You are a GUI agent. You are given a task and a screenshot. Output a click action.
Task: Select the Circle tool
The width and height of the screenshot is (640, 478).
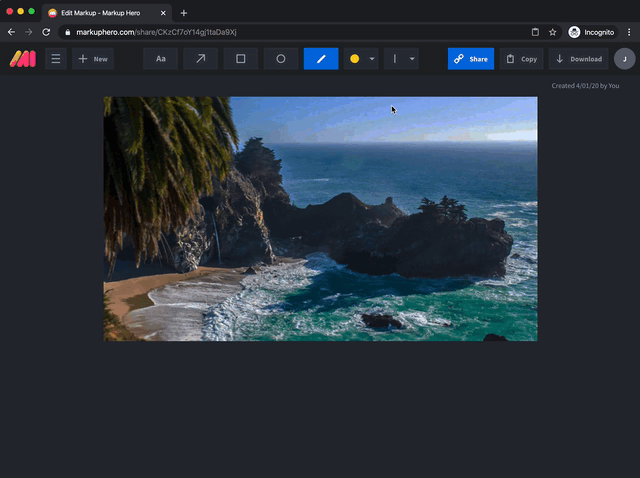click(281, 59)
